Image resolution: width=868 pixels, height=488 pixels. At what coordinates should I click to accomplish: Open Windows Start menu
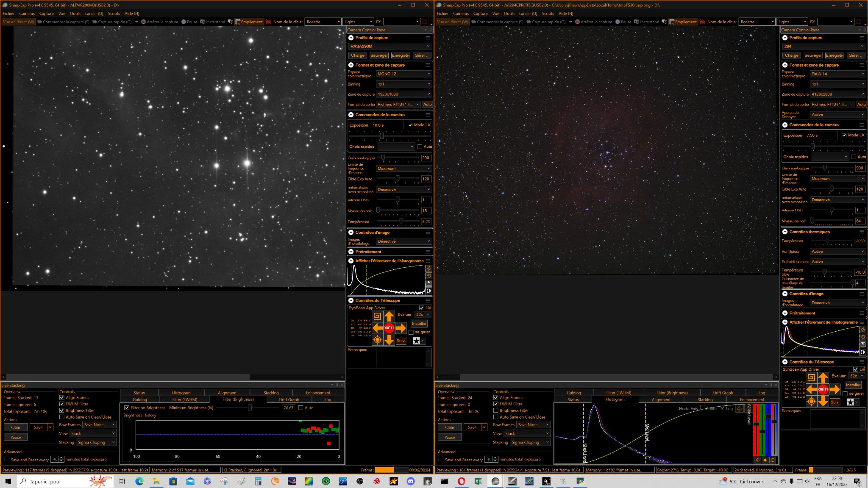(x=8, y=481)
